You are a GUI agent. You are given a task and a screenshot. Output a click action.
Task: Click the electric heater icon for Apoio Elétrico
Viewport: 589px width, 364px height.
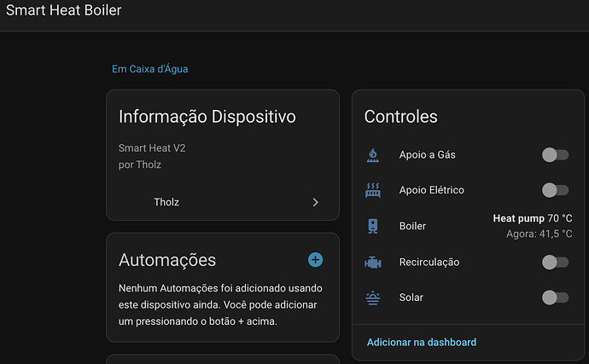pos(373,190)
